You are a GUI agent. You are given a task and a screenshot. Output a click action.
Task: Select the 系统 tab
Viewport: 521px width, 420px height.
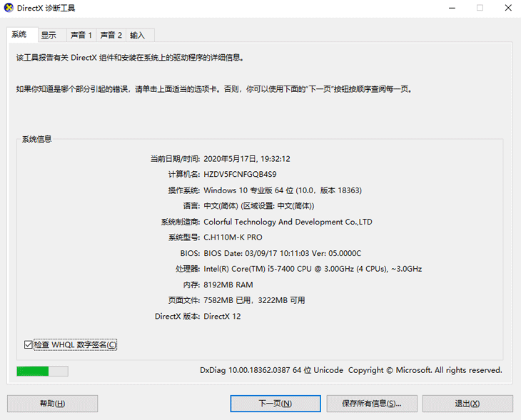[x=22, y=34]
